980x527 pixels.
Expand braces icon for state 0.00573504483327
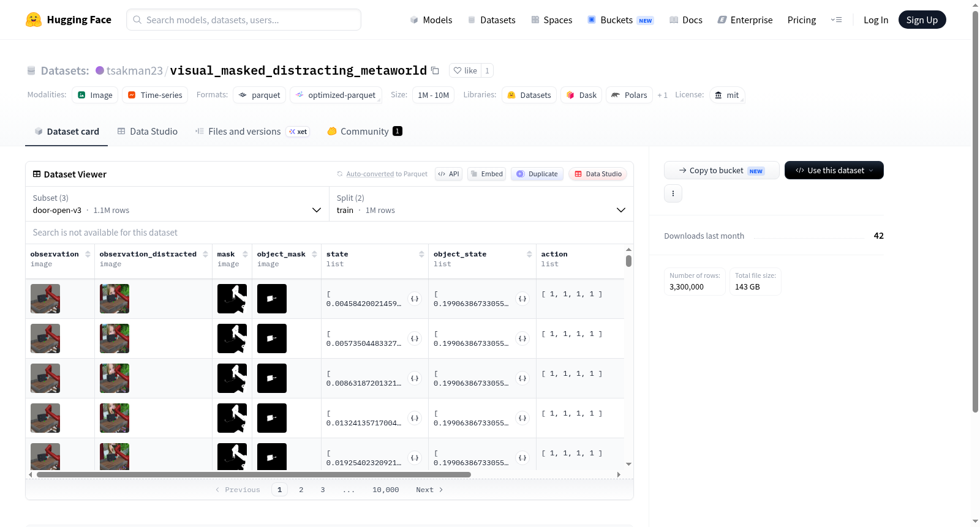pyautogui.click(x=415, y=338)
